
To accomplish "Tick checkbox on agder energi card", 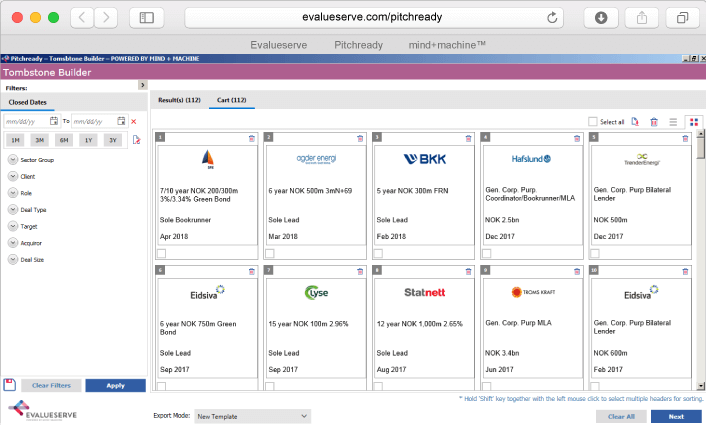I will coord(270,253).
